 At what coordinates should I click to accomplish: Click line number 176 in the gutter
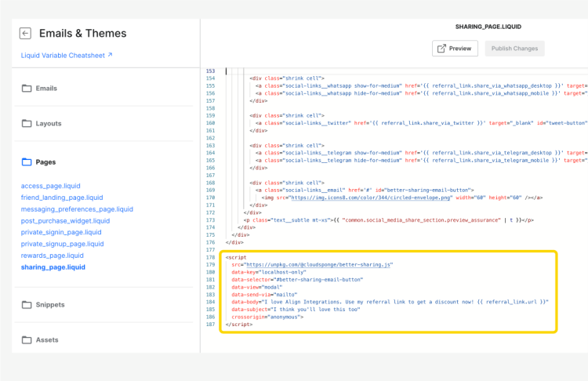click(210, 242)
